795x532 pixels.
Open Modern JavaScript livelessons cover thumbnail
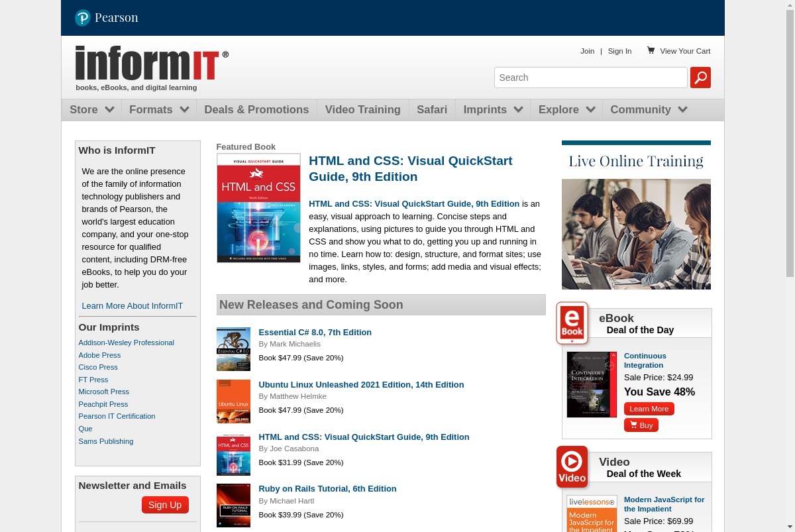pos(592,513)
